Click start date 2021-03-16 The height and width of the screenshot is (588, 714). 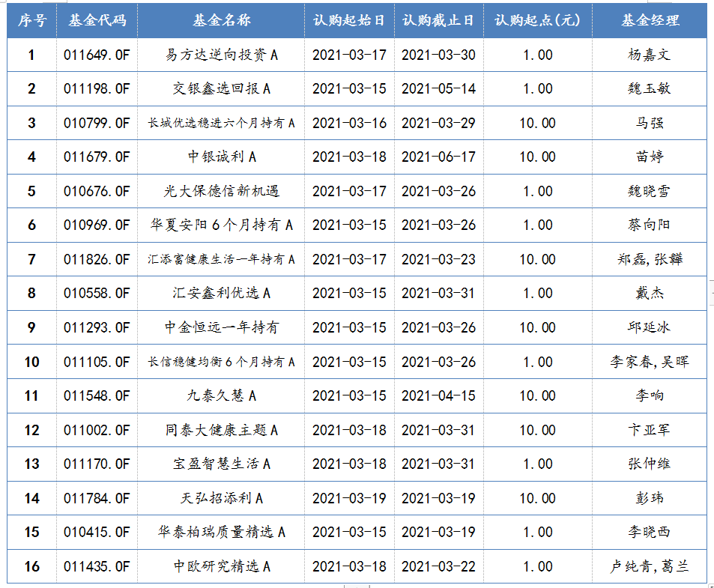pyautogui.click(x=349, y=123)
